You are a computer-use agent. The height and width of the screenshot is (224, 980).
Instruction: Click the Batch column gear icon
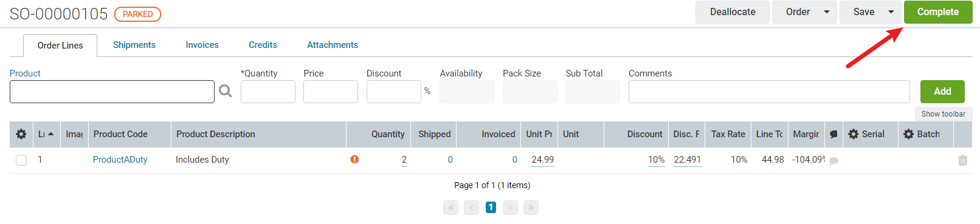coord(909,134)
